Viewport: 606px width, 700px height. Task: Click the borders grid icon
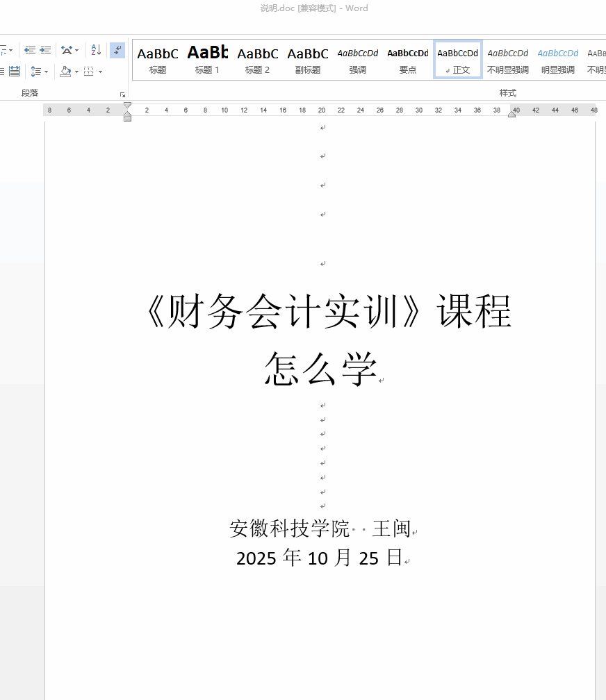(x=88, y=71)
